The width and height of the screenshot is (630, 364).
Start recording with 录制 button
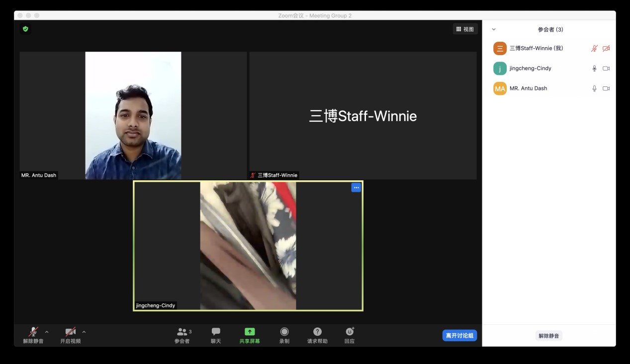(x=284, y=332)
